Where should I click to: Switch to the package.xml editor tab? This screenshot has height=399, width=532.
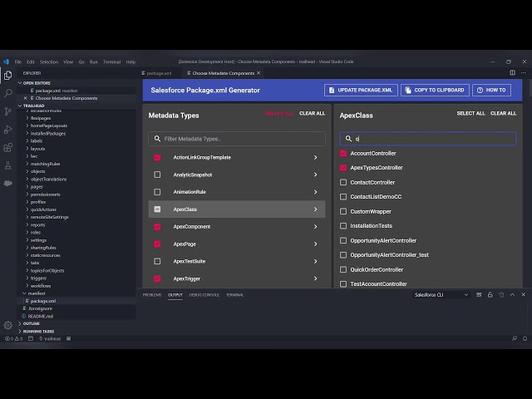point(157,73)
